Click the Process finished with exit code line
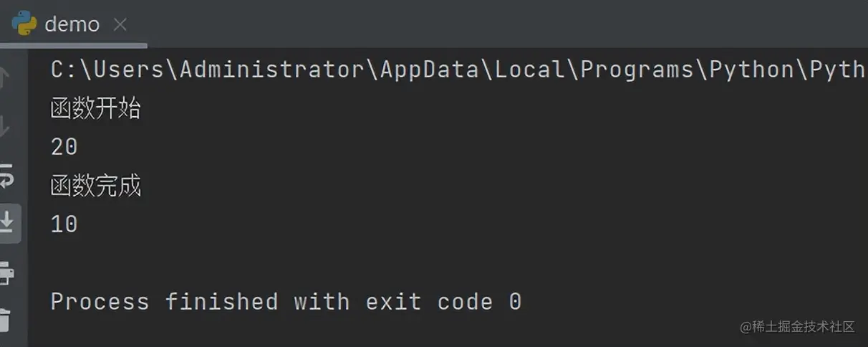868x347 pixels. point(286,301)
